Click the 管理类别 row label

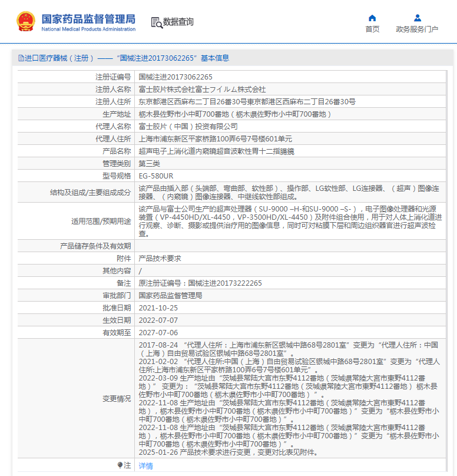point(117,164)
